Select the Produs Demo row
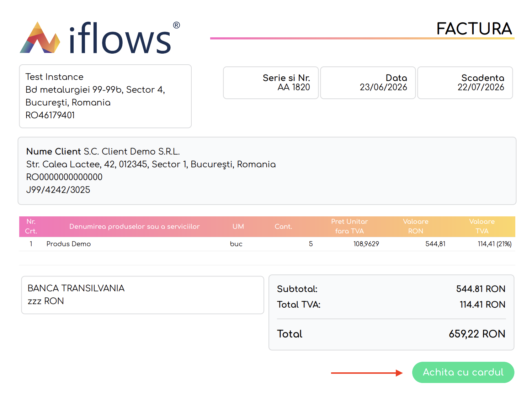This screenshot has width=532, height=410. [267, 244]
